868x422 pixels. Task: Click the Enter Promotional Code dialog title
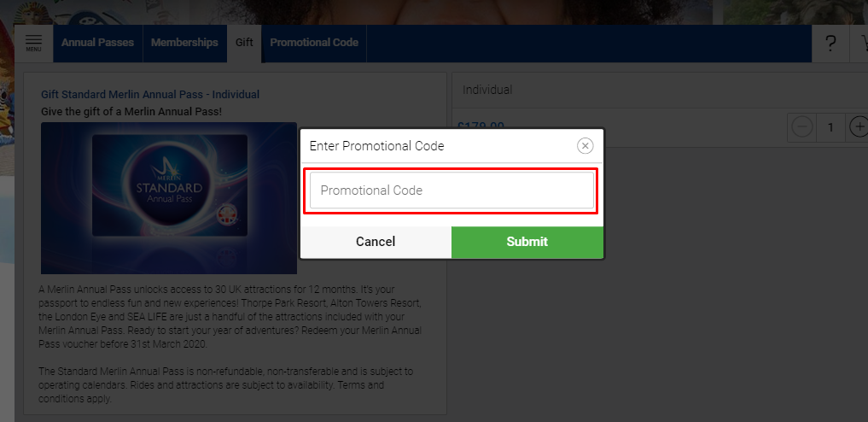pyautogui.click(x=376, y=146)
